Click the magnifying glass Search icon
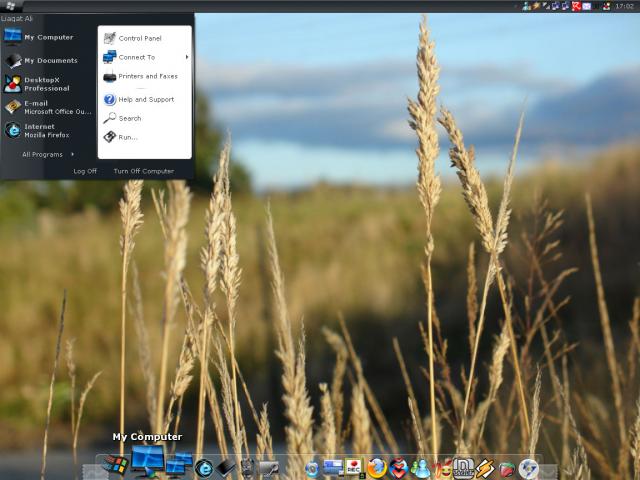Image resolution: width=640 pixels, height=480 pixels. coord(109,118)
